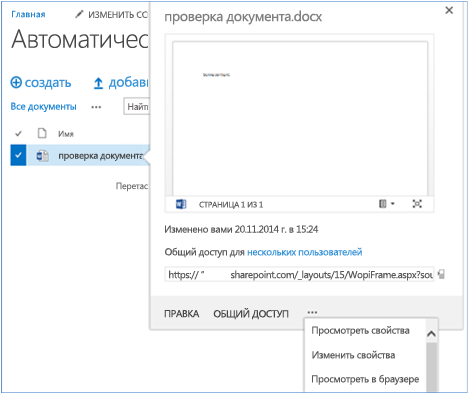Open the preview page view options dropdown

click(x=387, y=204)
